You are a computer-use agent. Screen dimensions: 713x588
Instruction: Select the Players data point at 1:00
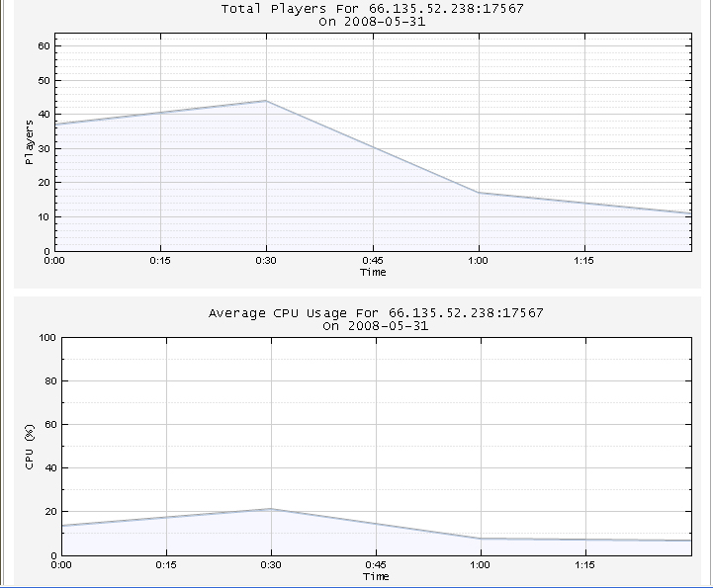[479, 193]
